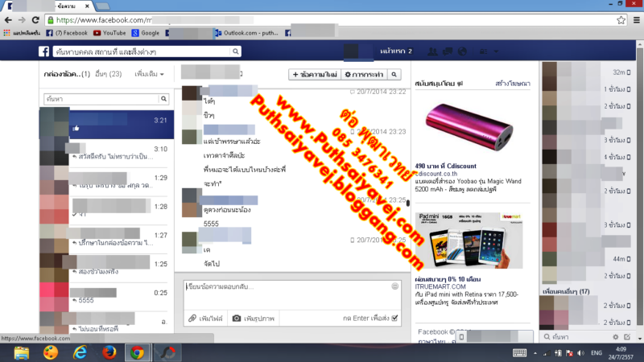The height and width of the screenshot is (362, 644).
Task: Reload the page with refresh icon
Action: tap(35, 19)
